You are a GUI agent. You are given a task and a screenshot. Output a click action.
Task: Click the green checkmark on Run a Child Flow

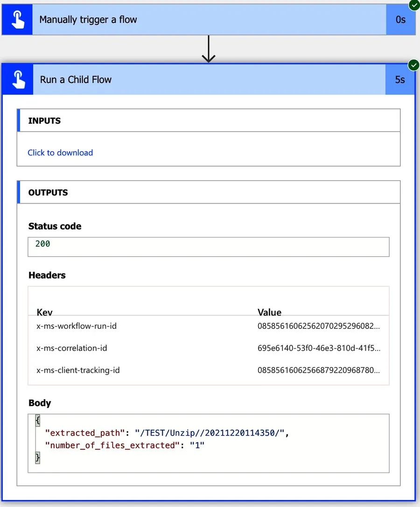click(x=413, y=65)
